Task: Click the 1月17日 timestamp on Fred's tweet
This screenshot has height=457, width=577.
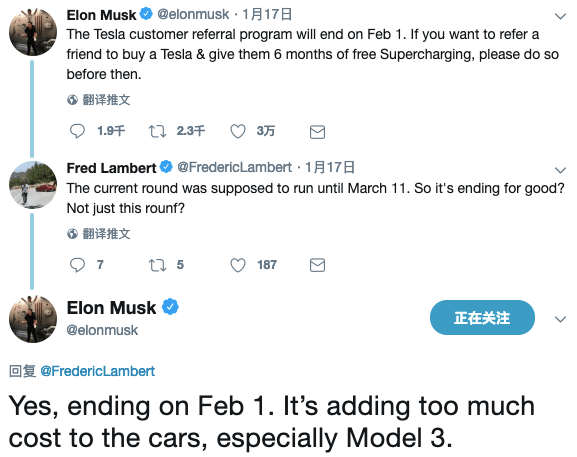Action: [x=330, y=167]
